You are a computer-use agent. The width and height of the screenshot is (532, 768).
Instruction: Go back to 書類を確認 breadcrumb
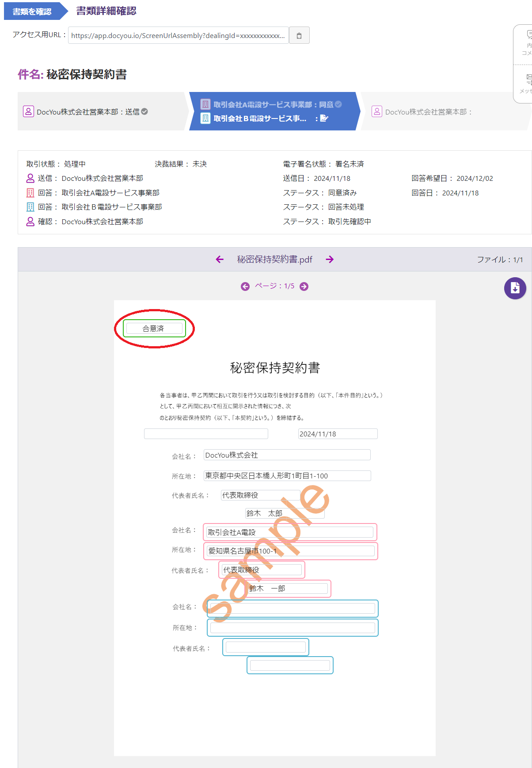(x=32, y=11)
